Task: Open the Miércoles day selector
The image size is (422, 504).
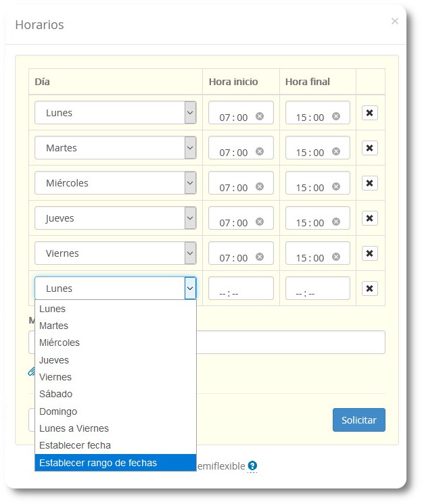Action: [x=115, y=183]
